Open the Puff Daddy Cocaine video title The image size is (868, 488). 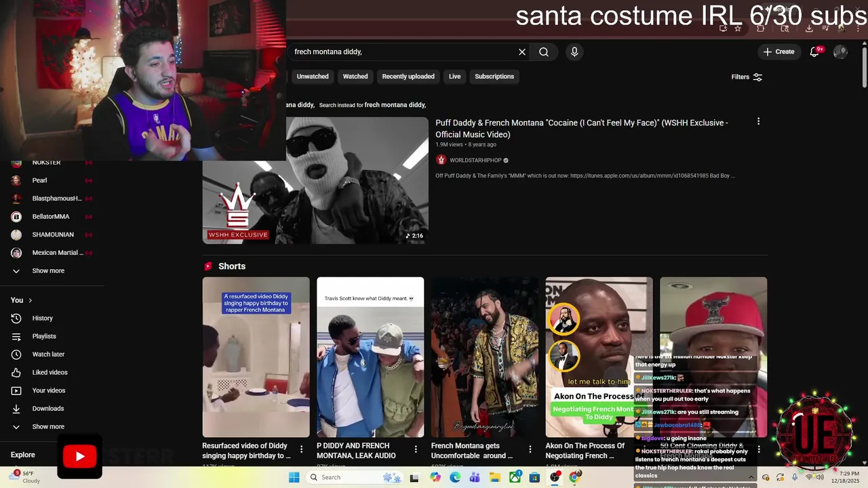pos(582,129)
